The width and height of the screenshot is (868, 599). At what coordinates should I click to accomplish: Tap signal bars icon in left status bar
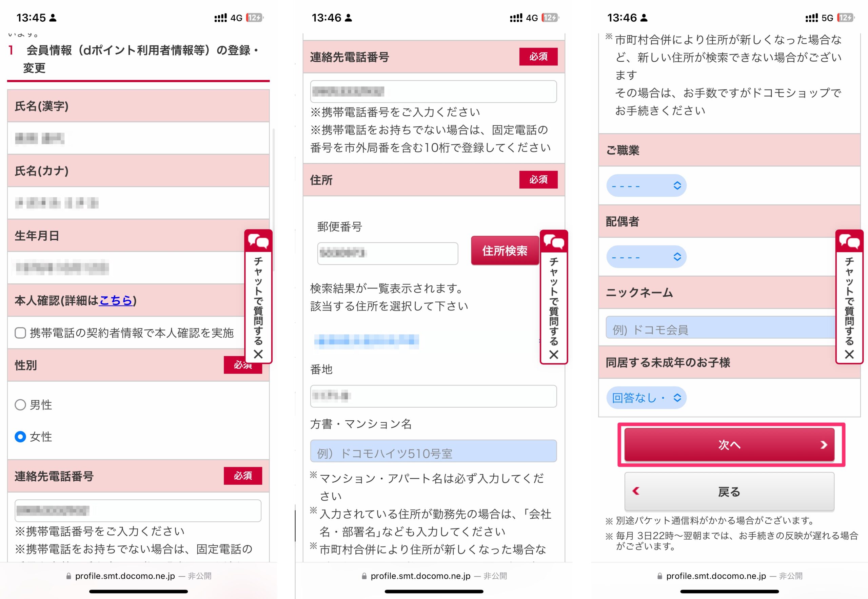[x=220, y=18]
